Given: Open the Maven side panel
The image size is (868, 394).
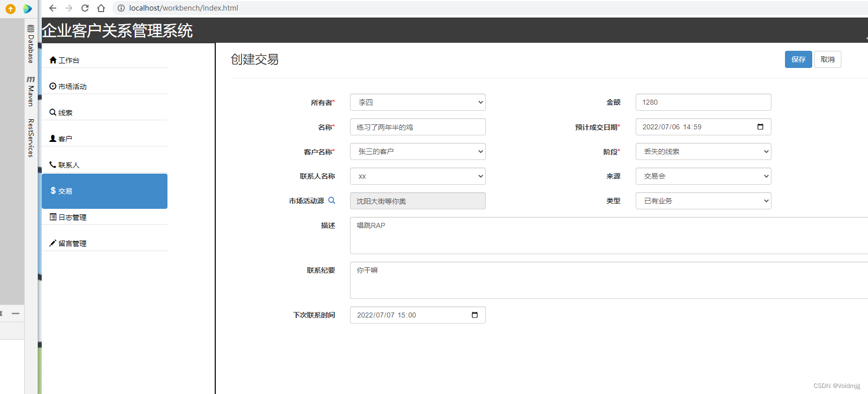Looking at the screenshot, I should [x=31, y=91].
